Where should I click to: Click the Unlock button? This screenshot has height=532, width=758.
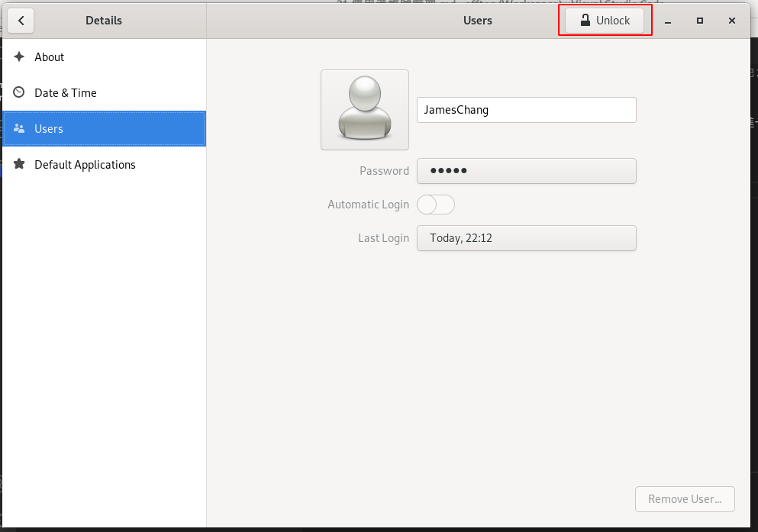point(605,21)
